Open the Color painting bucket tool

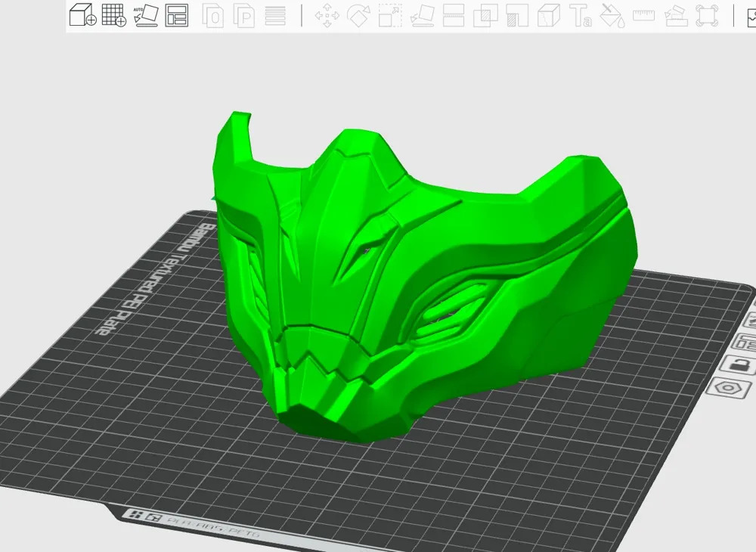(612, 15)
